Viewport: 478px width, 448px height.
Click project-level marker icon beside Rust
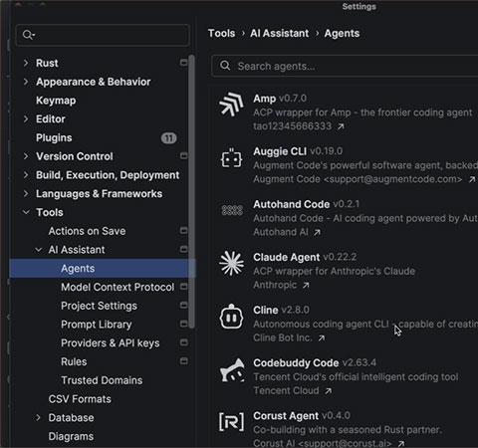tap(183, 63)
